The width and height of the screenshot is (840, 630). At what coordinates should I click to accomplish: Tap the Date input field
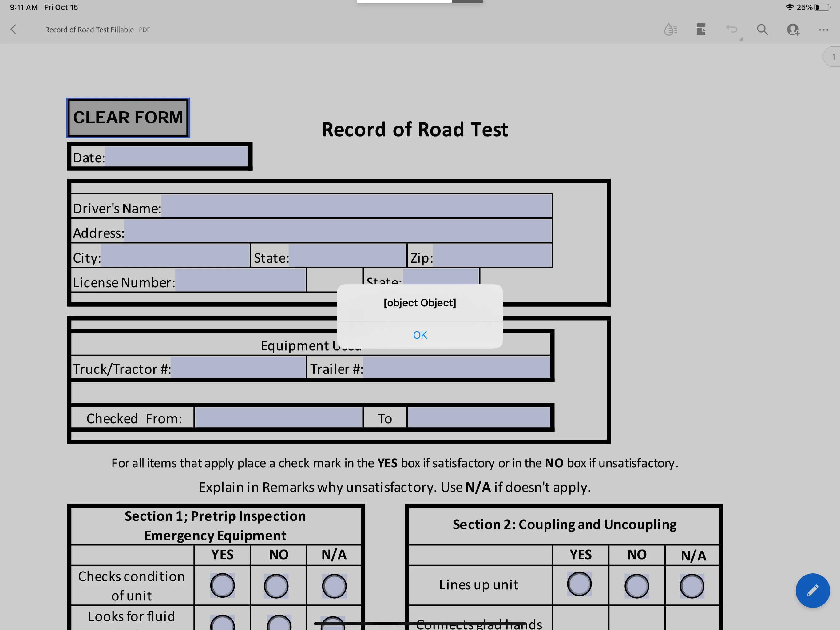(176, 157)
